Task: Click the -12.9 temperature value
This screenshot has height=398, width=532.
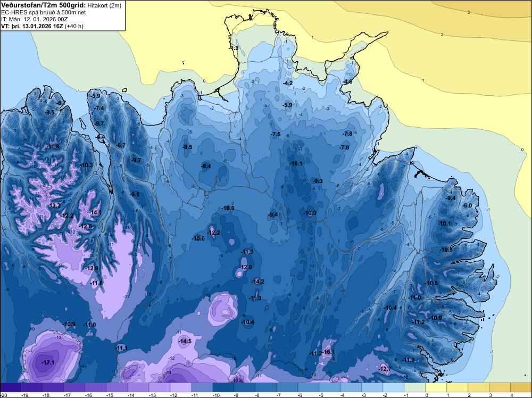Action: 92,268
